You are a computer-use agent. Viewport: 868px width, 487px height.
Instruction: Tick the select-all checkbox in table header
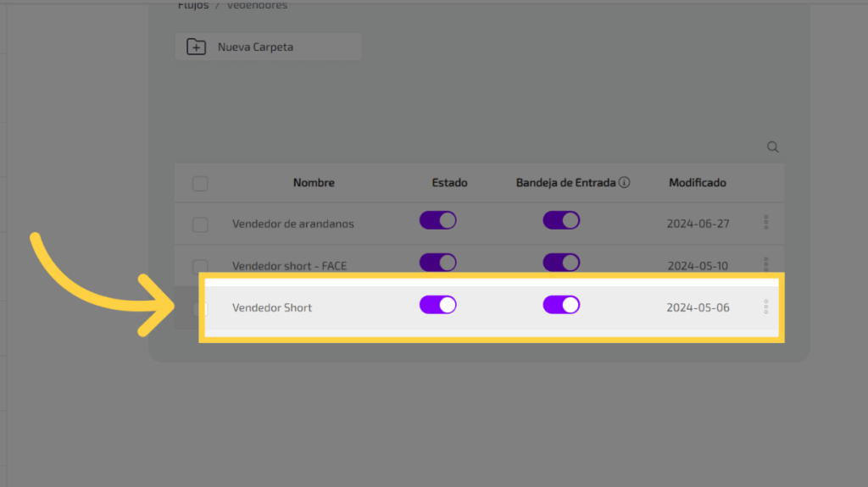click(200, 183)
